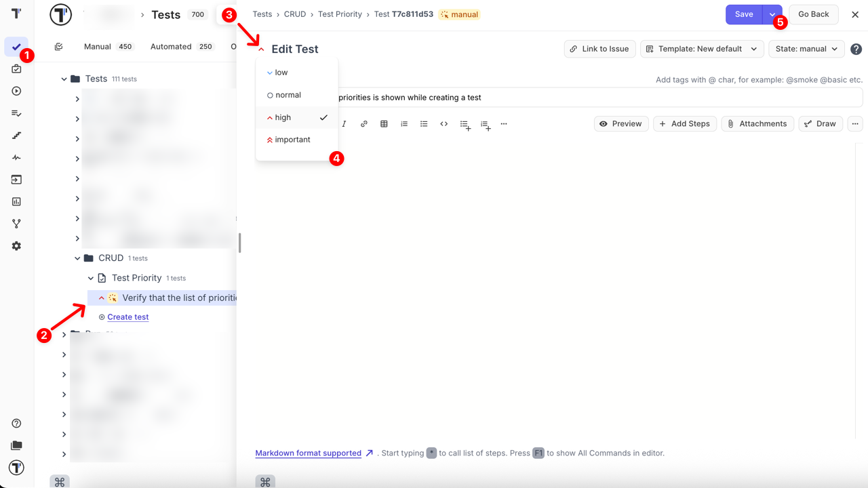The image size is (868, 488).
Task: Click the insert link toolbar icon
Action: tap(364, 124)
